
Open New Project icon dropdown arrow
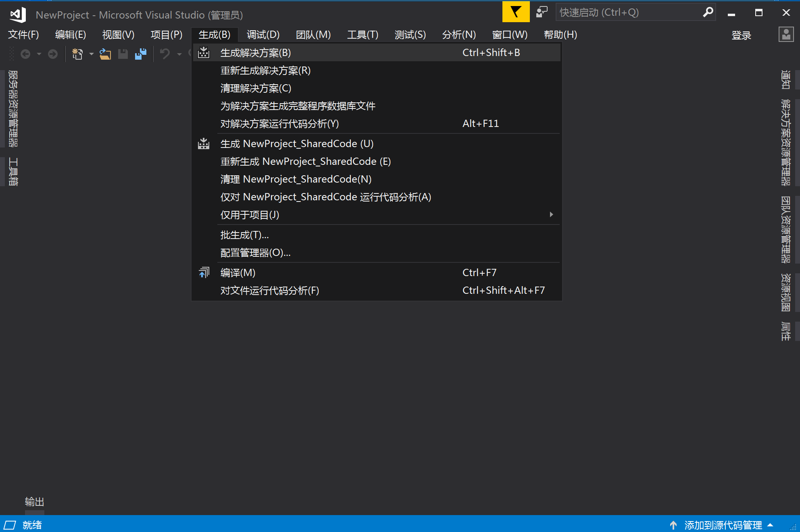(x=92, y=54)
